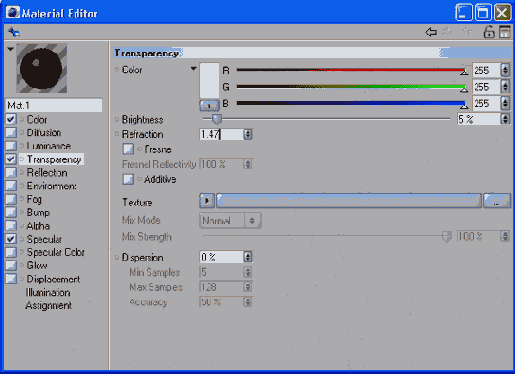This screenshot has width=515, height=374.
Task: Click the color system toggle below swatch
Action: 209,105
